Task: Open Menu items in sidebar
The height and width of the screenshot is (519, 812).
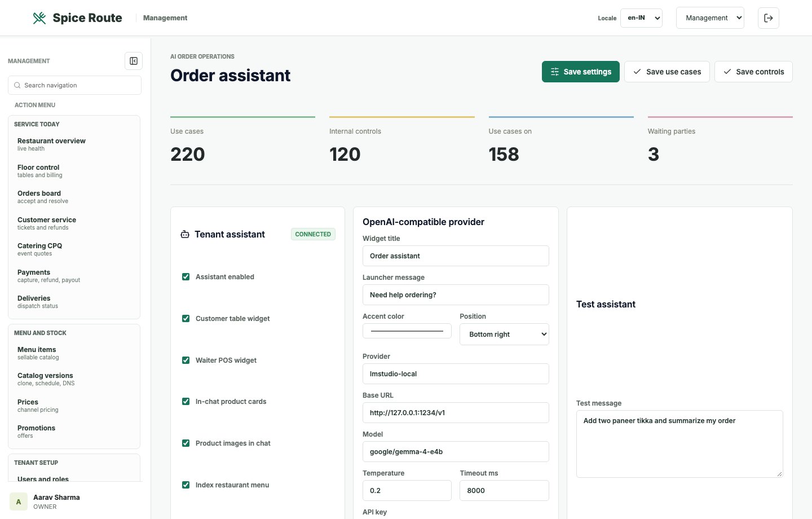Action: [74, 353]
